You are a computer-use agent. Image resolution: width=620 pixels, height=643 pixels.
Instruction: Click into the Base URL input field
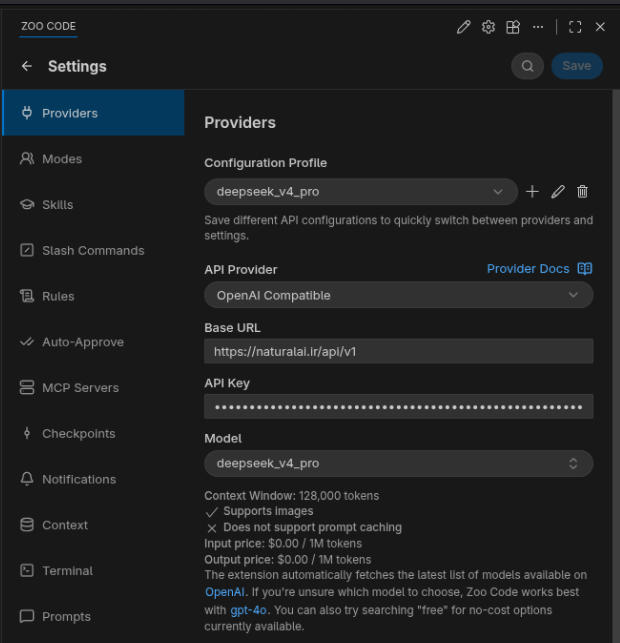(399, 351)
